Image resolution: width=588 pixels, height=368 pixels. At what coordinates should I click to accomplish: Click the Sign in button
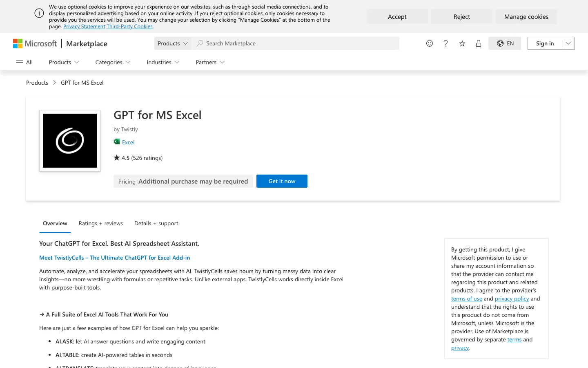coord(545,43)
